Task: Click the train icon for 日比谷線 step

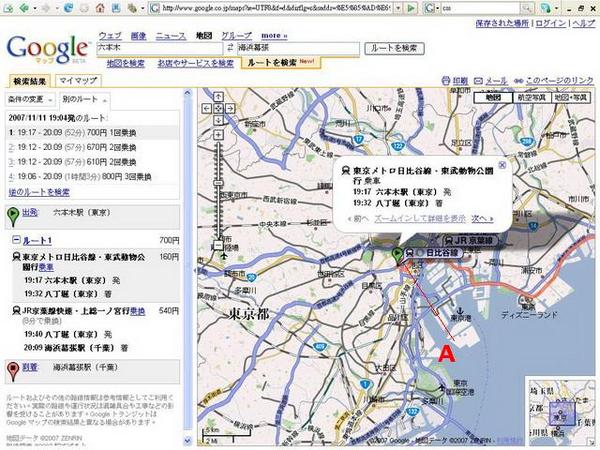Action: click(16, 256)
